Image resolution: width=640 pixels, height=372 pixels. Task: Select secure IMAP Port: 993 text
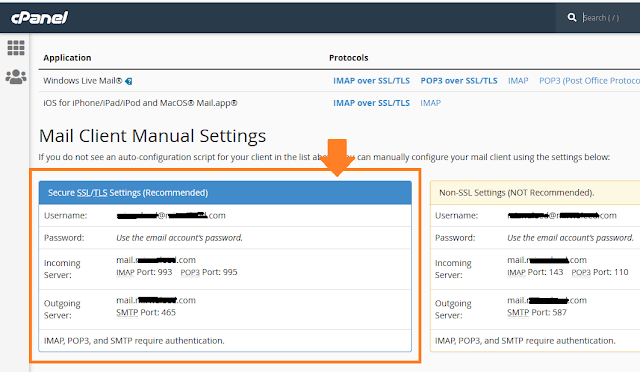[x=144, y=272]
